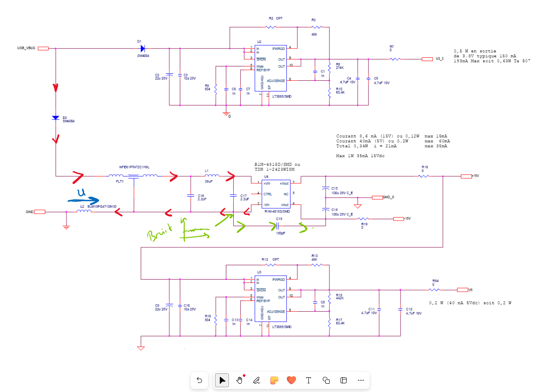Select the BLM18PG471SN1D ferrite label
The width and height of the screenshot is (546, 392).
(x=102, y=206)
